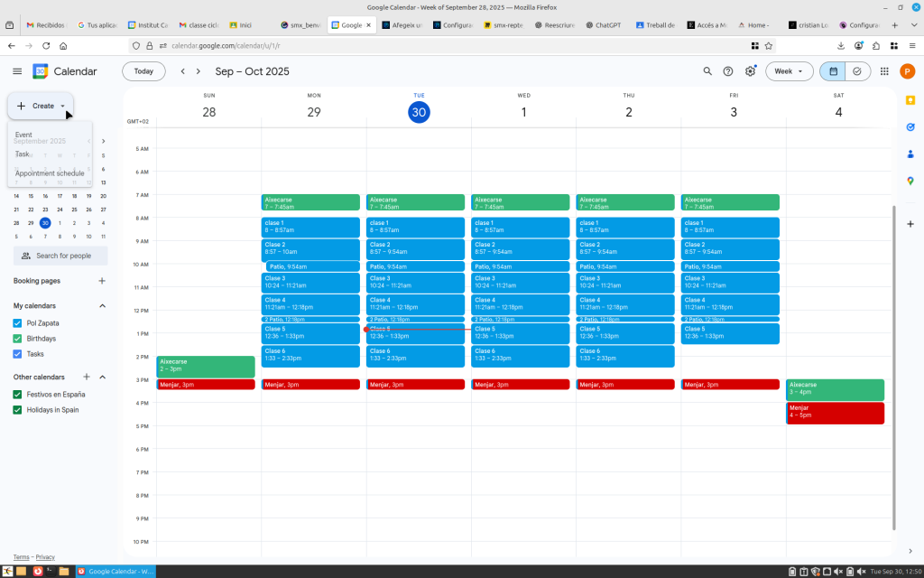Click the search magnifier icon

[x=707, y=71]
